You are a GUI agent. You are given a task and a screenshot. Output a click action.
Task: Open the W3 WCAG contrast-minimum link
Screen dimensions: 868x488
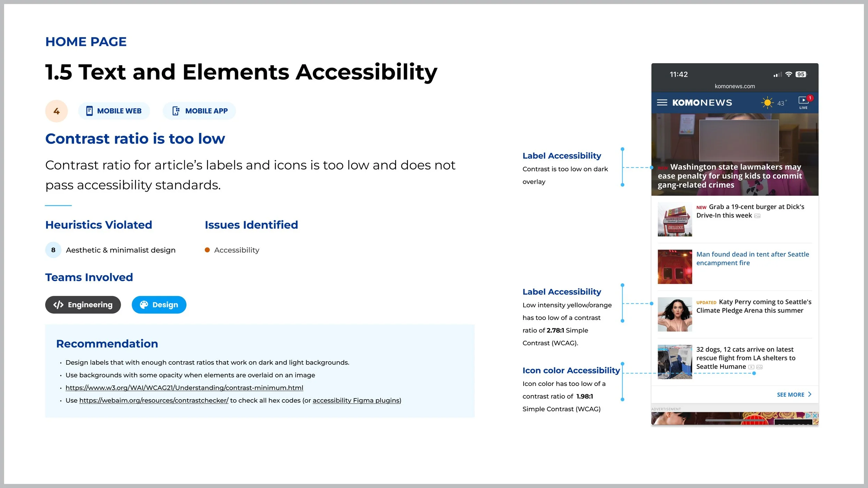(x=184, y=388)
